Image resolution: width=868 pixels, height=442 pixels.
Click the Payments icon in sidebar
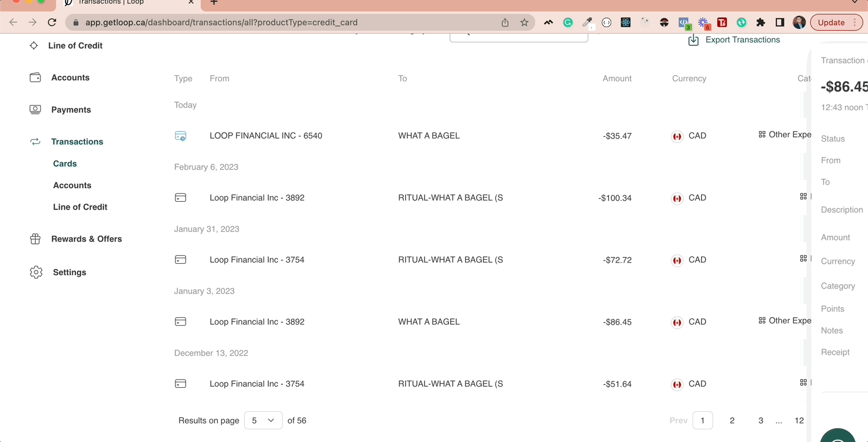click(x=36, y=110)
